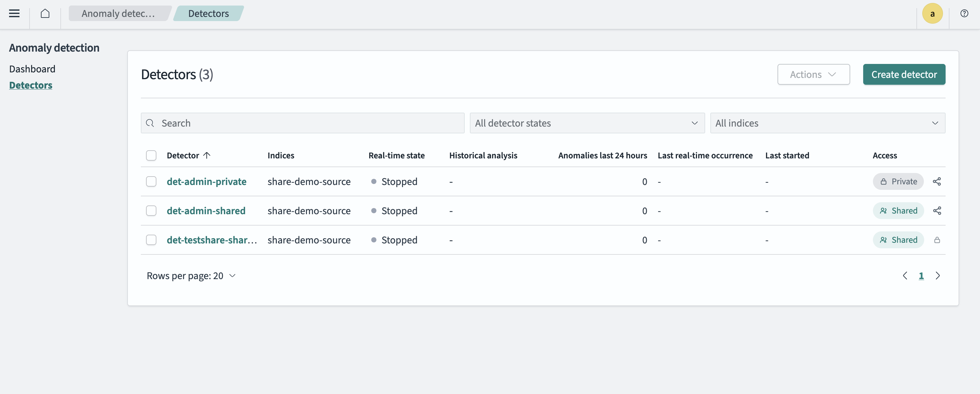
Task: Open the det-admin-private detector link
Action: coord(207,181)
